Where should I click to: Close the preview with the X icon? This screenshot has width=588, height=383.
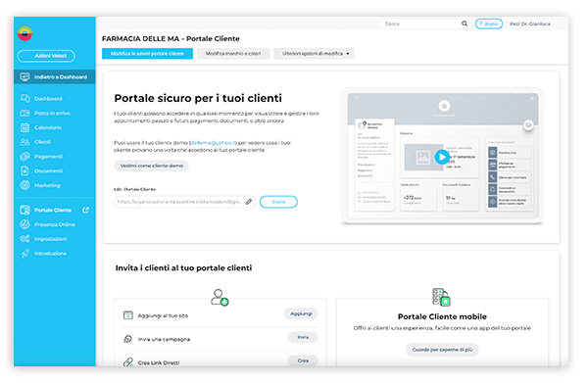532,99
